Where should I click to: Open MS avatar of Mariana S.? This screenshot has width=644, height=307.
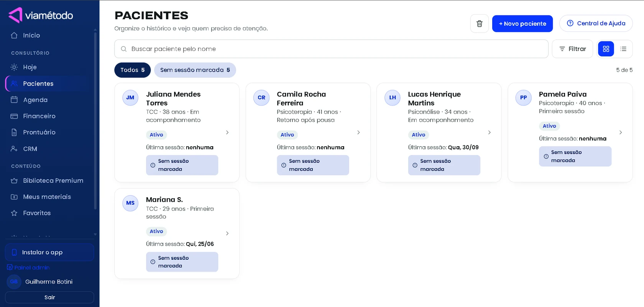[x=130, y=203]
